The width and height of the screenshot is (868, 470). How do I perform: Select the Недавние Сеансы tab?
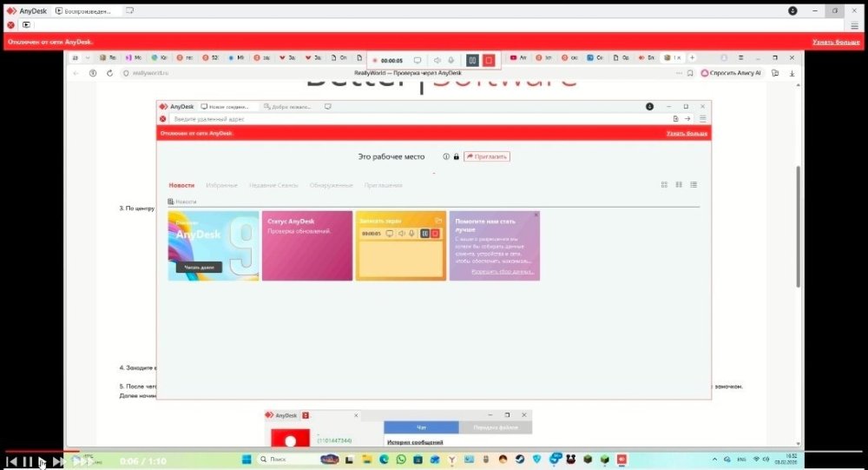tap(273, 185)
